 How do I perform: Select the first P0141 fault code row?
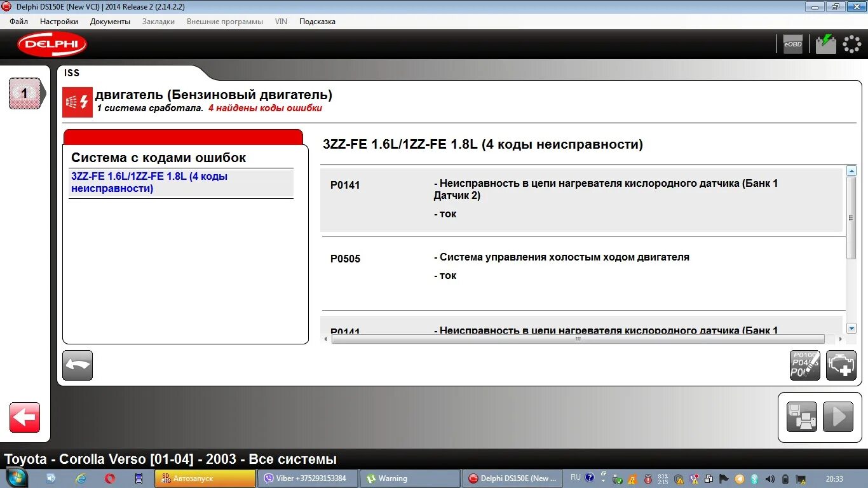581,200
